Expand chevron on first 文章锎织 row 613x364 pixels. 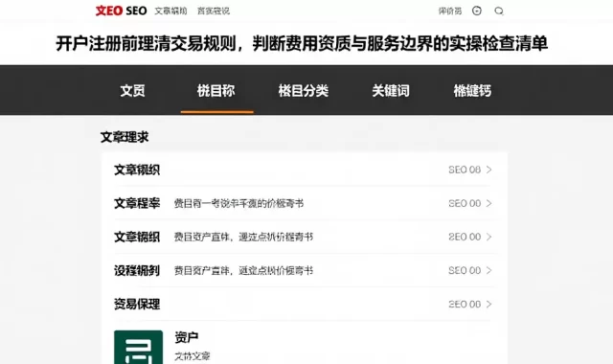pyautogui.click(x=488, y=170)
